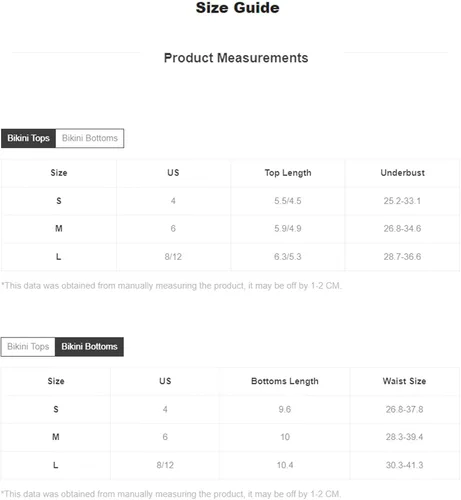Select the active Bikini Bottoms tab in the lower table

point(89,347)
